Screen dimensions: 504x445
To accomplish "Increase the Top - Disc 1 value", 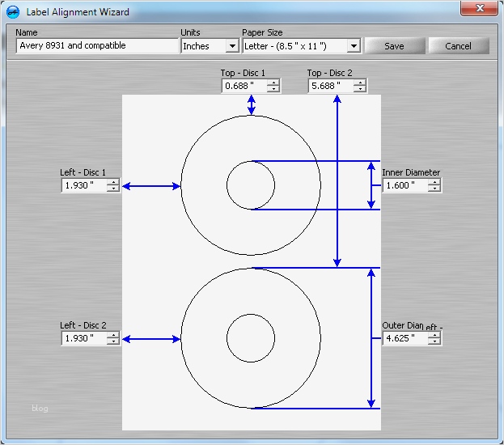I will 273,83.
